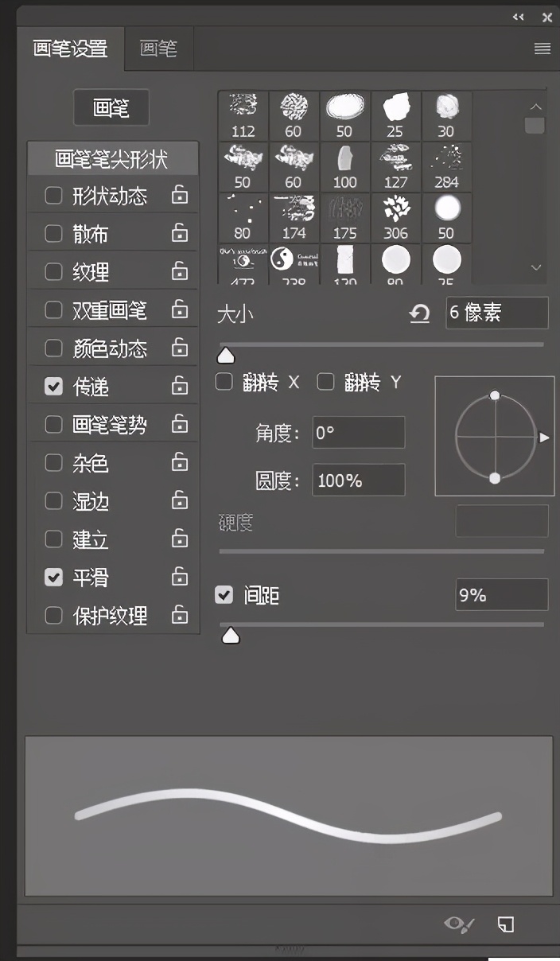Select 画笔笔尖形状 section
The height and width of the screenshot is (961, 560).
111,159
